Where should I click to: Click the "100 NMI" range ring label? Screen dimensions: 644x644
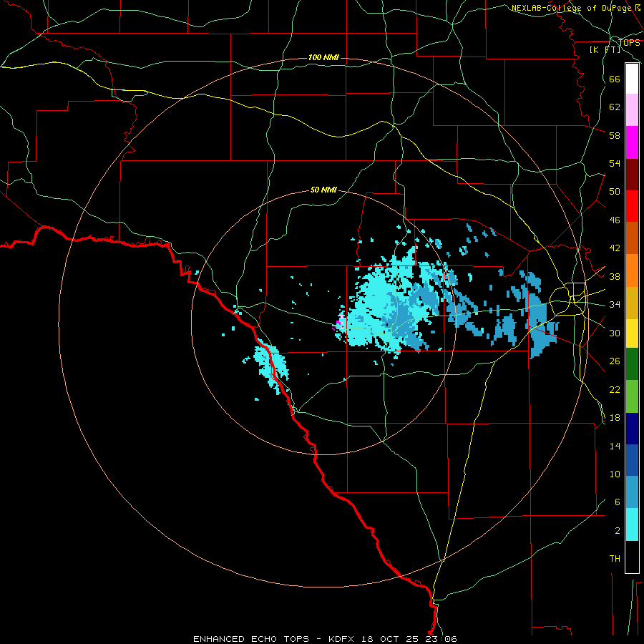pos(323,57)
